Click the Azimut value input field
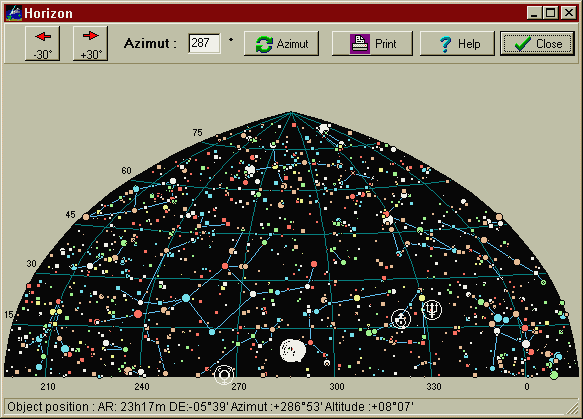This screenshot has width=583, height=419. [204, 43]
